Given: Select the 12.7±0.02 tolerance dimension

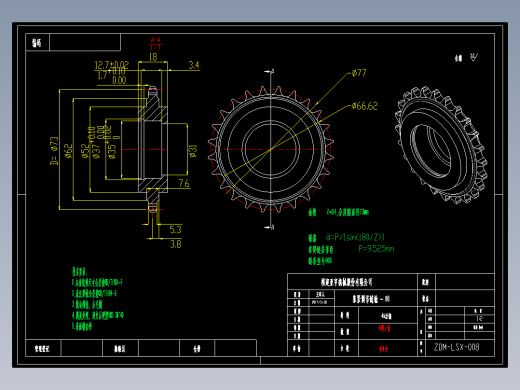Looking at the screenshot, I should coord(111,65).
